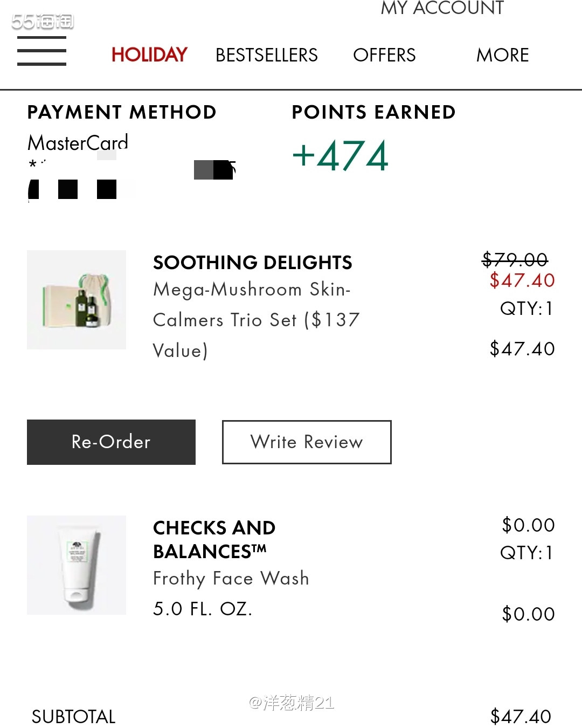The width and height of the screenshot is (582, 728).
Task: Open the OFFERS menu item
Action: pyautogui.click(x=384, y=55)
